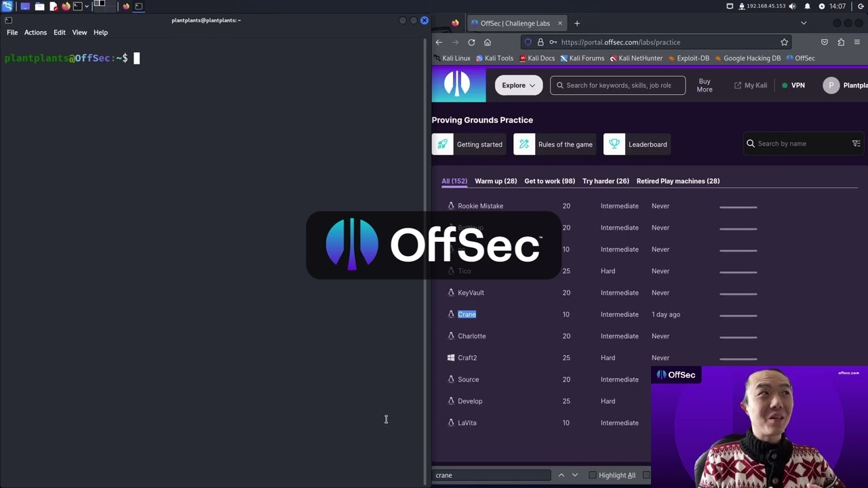Reload the current page
This screenshot has width=868, height=488.
pyautogui.click(x=471, y=42)
